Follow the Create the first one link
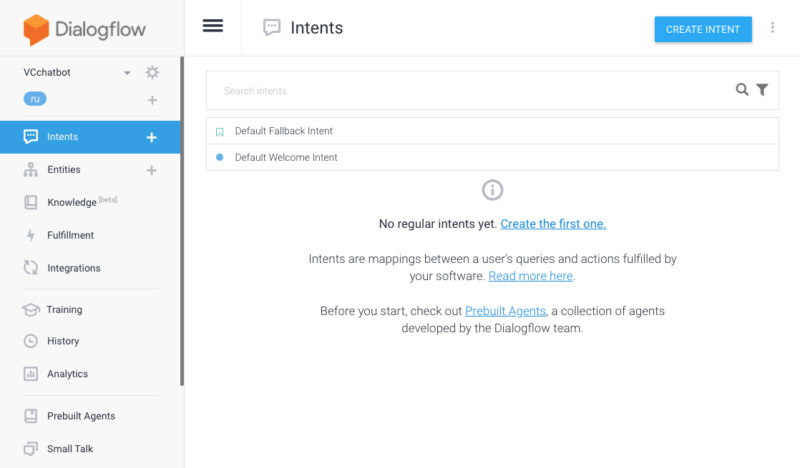Screen dimensions: 800x468 pos(553,224)
